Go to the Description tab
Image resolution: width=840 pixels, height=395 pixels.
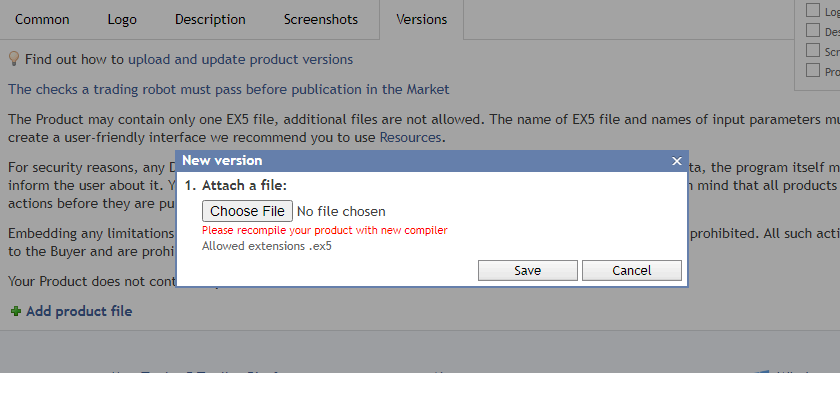pyautogui.click(x=210, y=19)
